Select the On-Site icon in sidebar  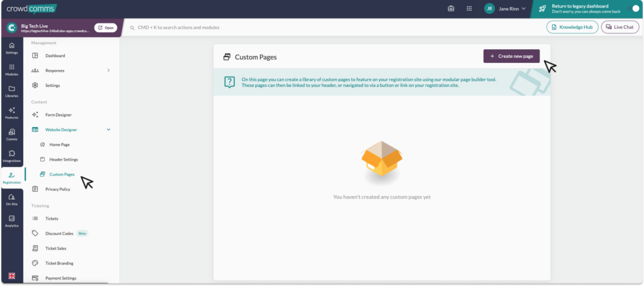11,199
